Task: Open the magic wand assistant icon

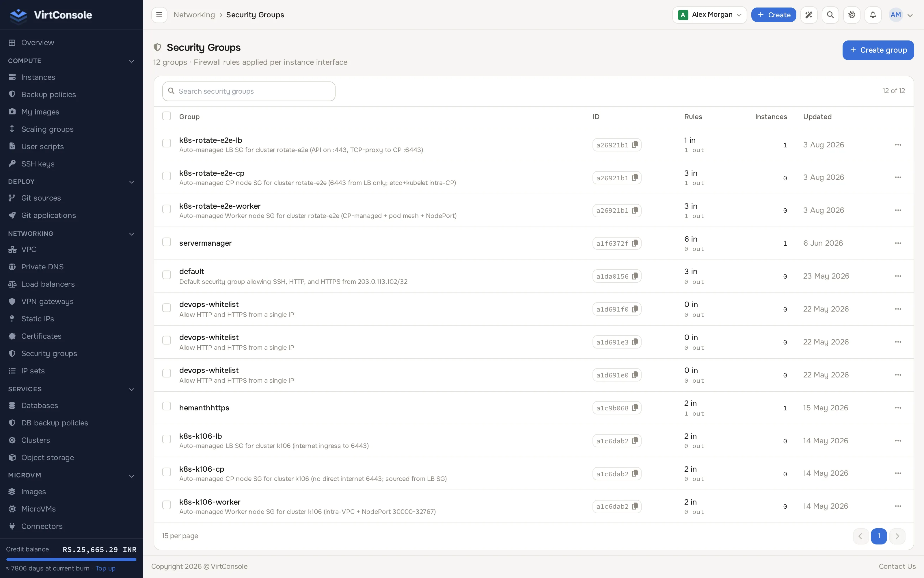Action: [809, 15]
